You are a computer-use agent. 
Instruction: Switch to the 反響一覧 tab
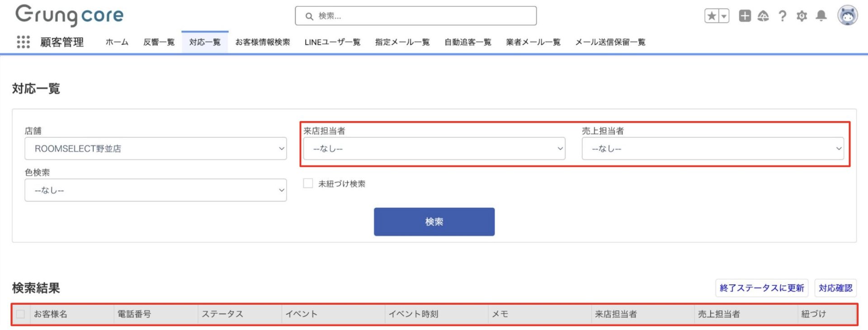pyautogui.click(x=159, y=42)
